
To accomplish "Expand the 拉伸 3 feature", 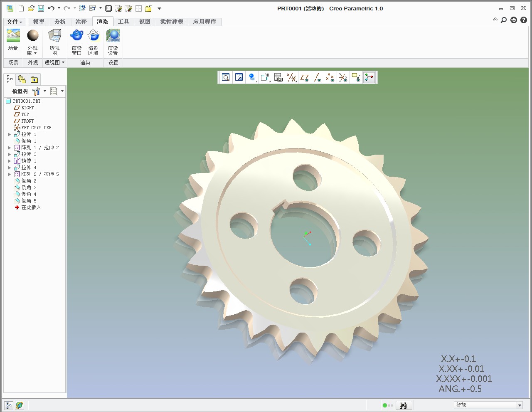I will click(x=9, y=154).
